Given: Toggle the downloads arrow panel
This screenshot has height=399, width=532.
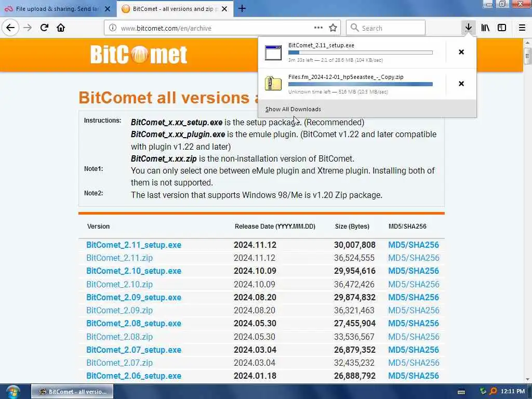Looking at the screenshot, I should click(x=468, y=28).
